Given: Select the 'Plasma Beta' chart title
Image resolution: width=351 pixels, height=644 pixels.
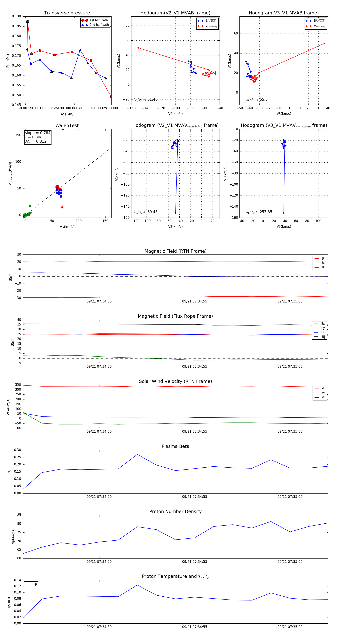Looking at the screenshot, I should 175,446.
